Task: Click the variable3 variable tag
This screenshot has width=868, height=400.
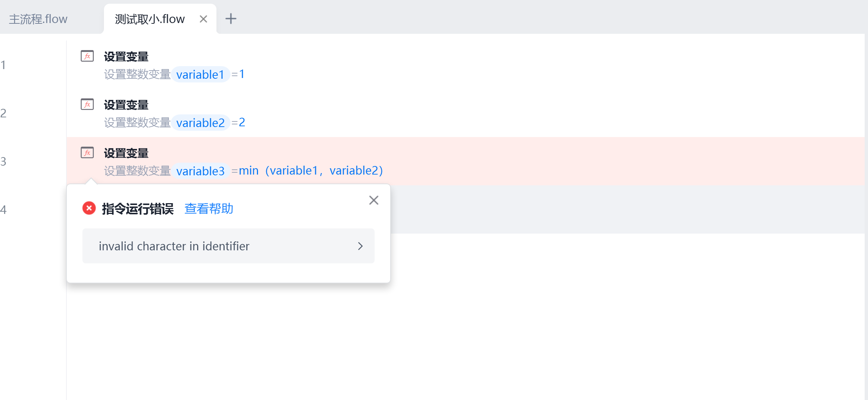Action: pos(200,171)
